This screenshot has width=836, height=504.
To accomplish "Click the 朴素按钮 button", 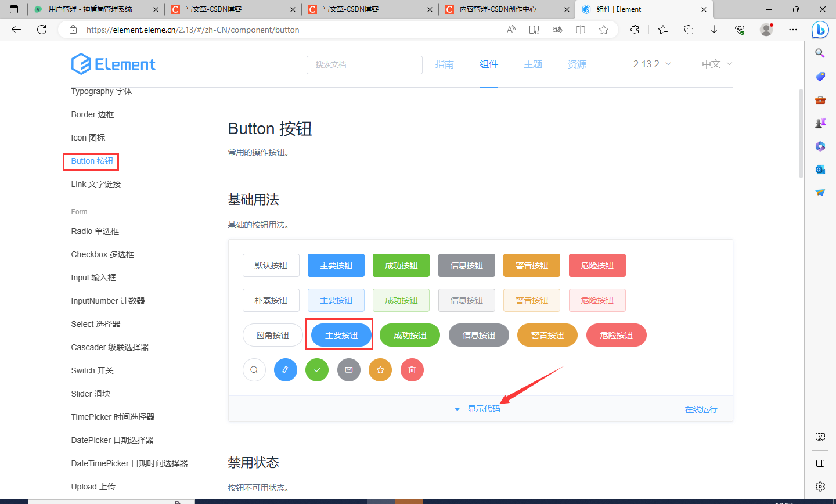I will pyautogui.click(x=271, y=300).
